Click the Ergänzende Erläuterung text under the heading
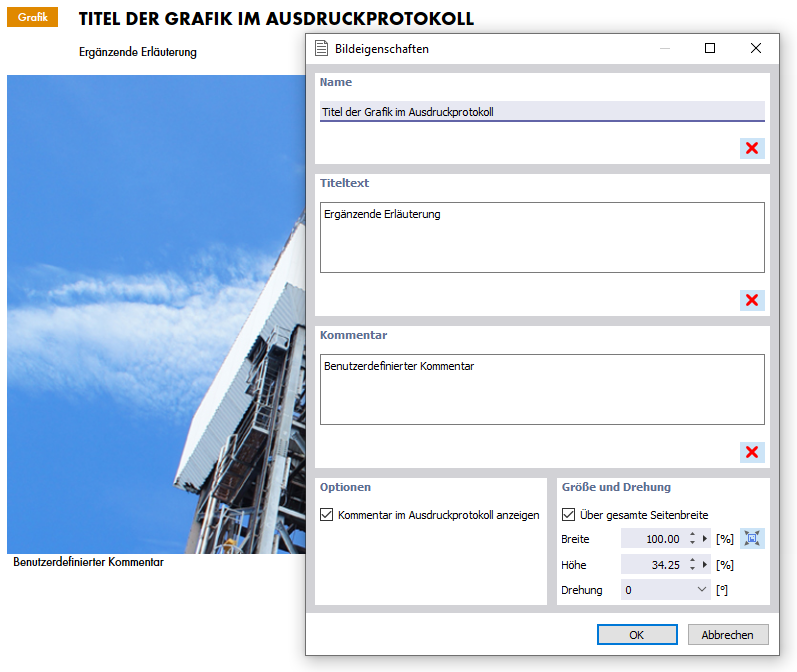This screenshot has height=672, width=797. tap(138, 52)
